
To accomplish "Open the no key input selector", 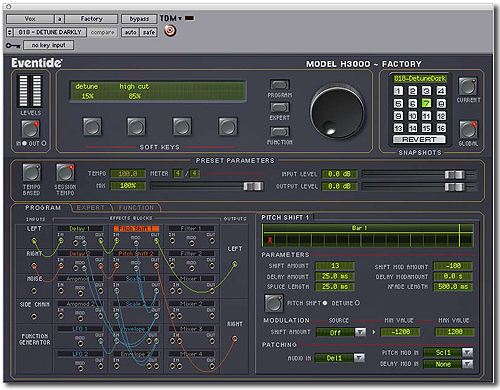I will 49,45.
